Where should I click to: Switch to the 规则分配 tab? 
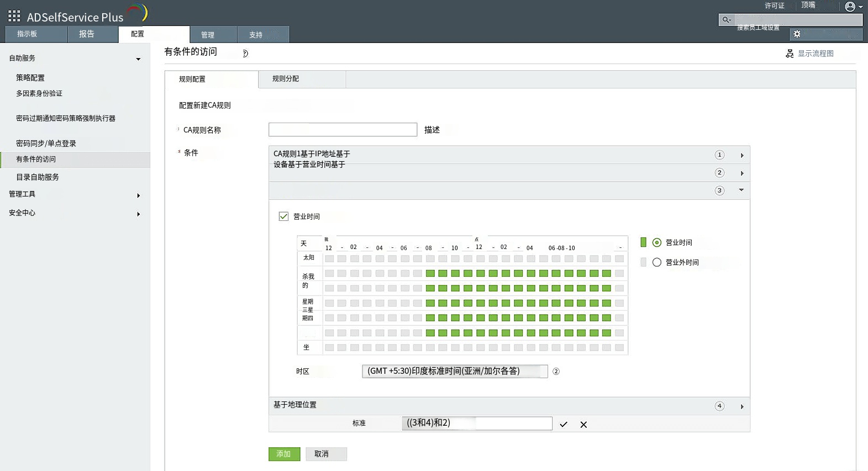286,79
